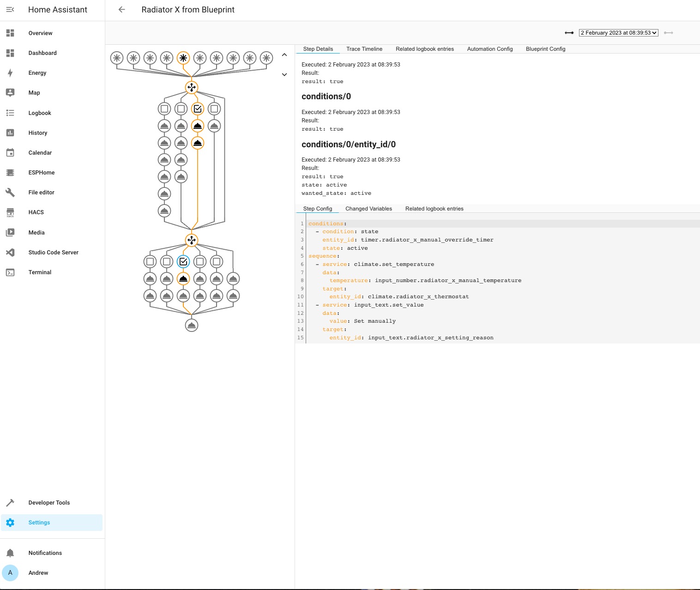The image size is (700, 590).
Task: Collapse the trace graph using the up chevron
Action: tap(284, 54)
